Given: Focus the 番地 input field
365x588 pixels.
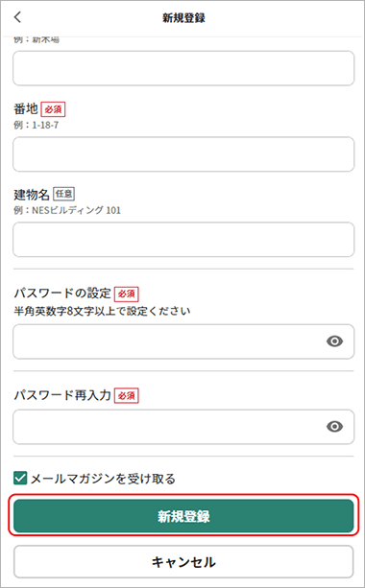Looking at the screenshot, I should [183, 154].
